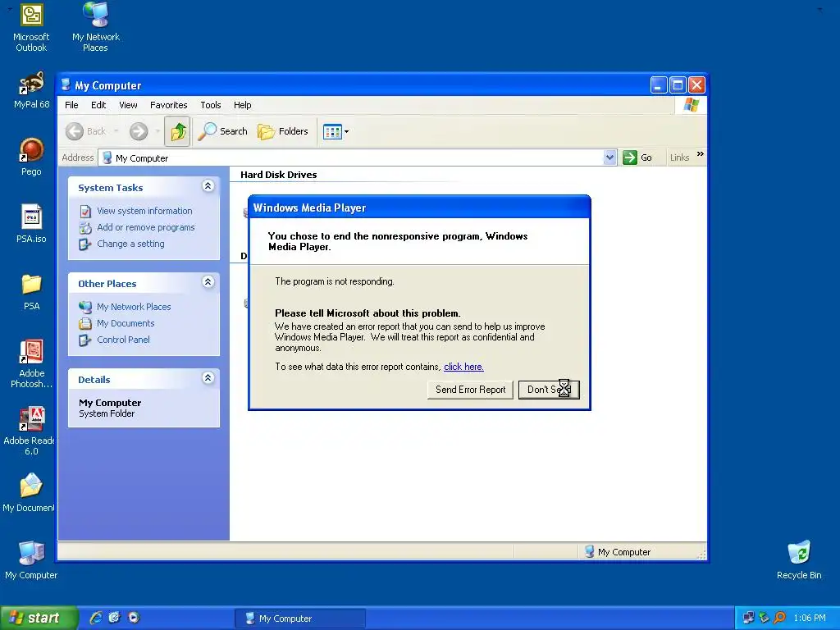Click Add or remove programs link
Screen dimensions: 840x630
[x=146, y=227]
